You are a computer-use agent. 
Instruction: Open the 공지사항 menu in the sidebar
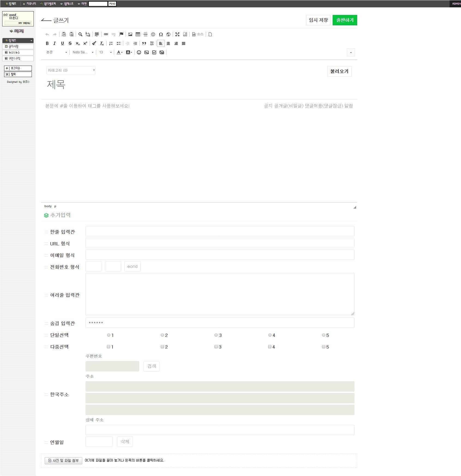pyautogui.click(x=18, y=47)
